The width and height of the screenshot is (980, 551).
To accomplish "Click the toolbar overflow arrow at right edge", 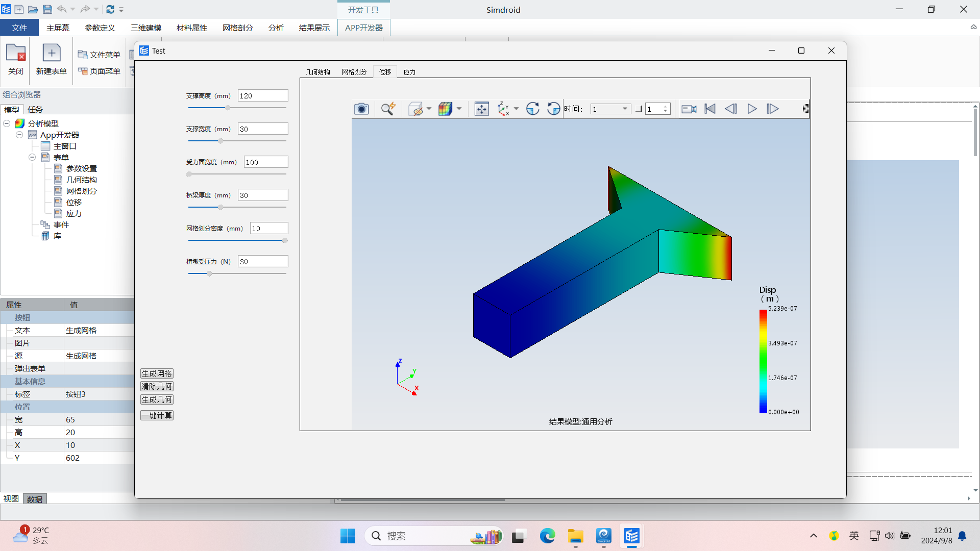I will coord(805,109).
